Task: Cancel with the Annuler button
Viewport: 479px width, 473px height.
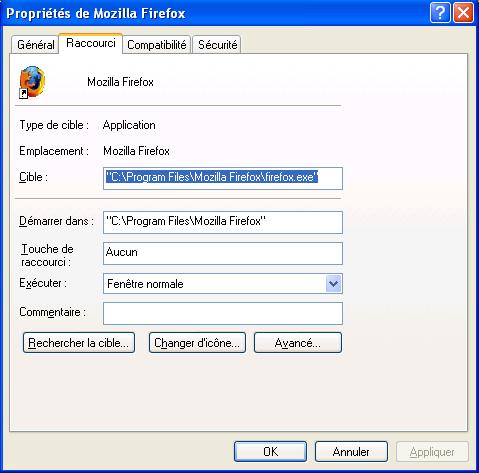Action: [x=351, y=452]
